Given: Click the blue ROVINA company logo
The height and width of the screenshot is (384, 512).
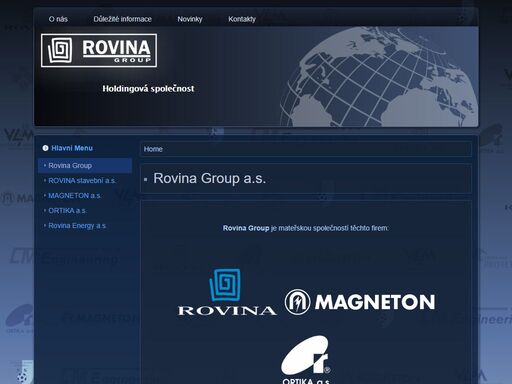Looking at the screenshot, I should [x=227, y=292].
